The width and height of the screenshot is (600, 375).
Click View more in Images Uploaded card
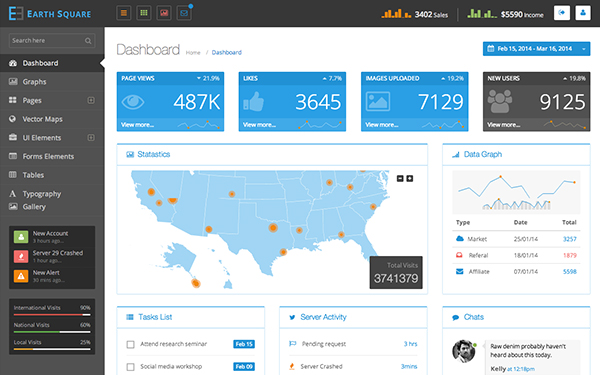382,125
